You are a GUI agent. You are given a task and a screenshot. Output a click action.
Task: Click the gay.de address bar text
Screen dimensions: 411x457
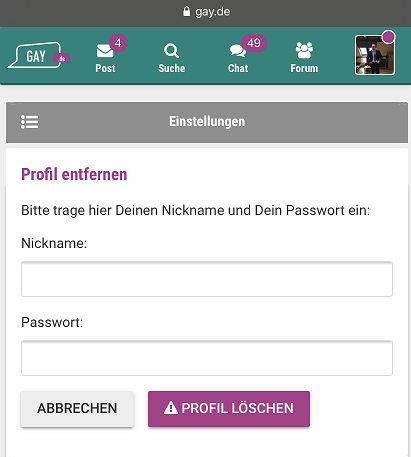pyautogui.click(x=213, y=12)
